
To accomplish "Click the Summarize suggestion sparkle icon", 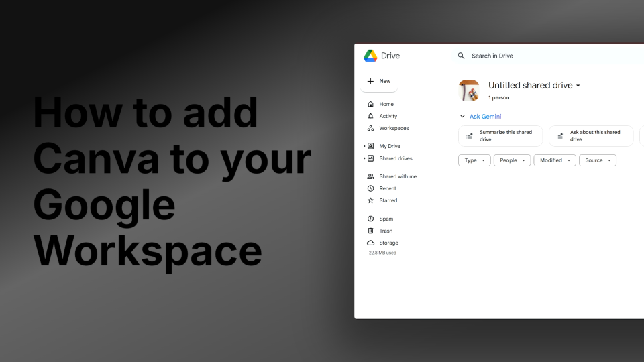I will click(470, 136).
